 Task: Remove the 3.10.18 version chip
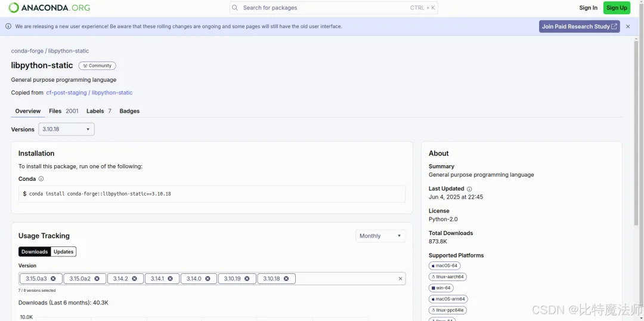tap(286, 279)
